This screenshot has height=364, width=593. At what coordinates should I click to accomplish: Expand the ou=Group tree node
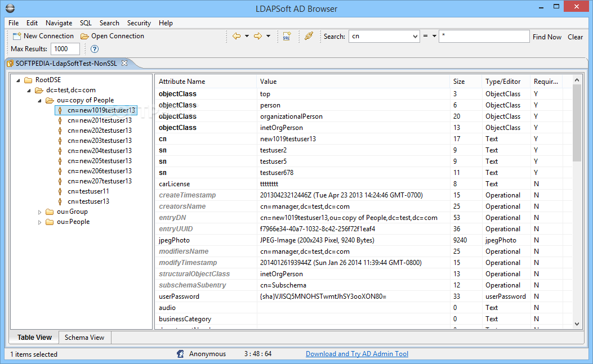click(x=39, y=212)
